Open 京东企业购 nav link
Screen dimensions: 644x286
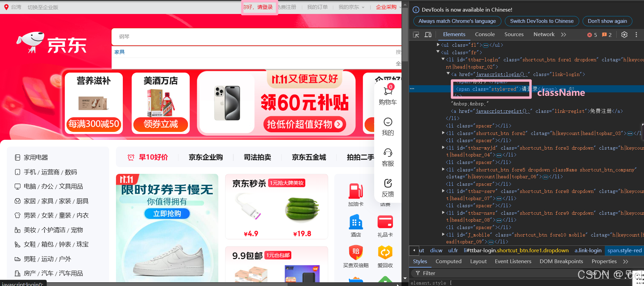206,157
